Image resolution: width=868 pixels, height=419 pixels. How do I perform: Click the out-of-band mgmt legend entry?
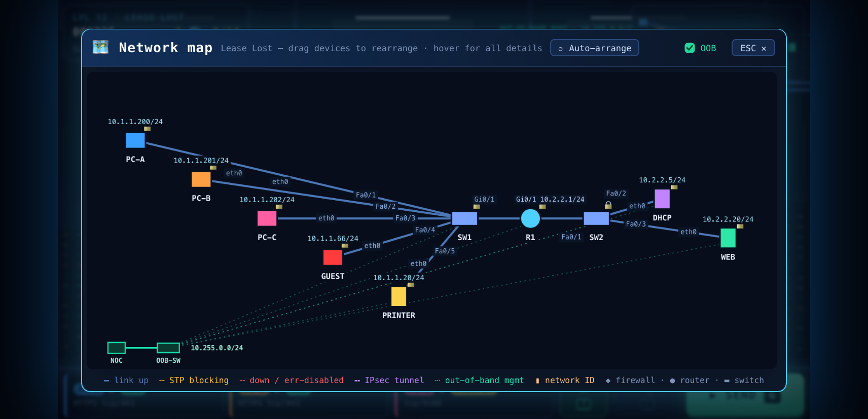click(479, 380)
